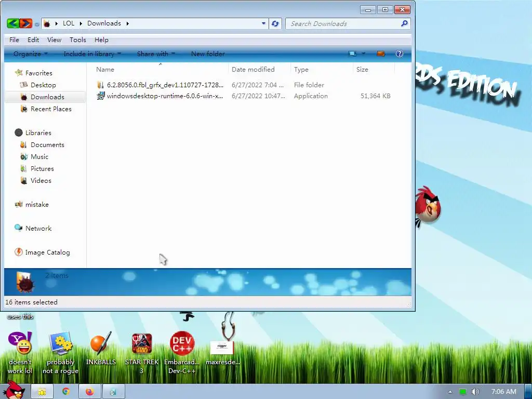Viewport: 532px width, 399px height.
Task: Click the folder thumbnail in the details pane
Action: (25, 282)
